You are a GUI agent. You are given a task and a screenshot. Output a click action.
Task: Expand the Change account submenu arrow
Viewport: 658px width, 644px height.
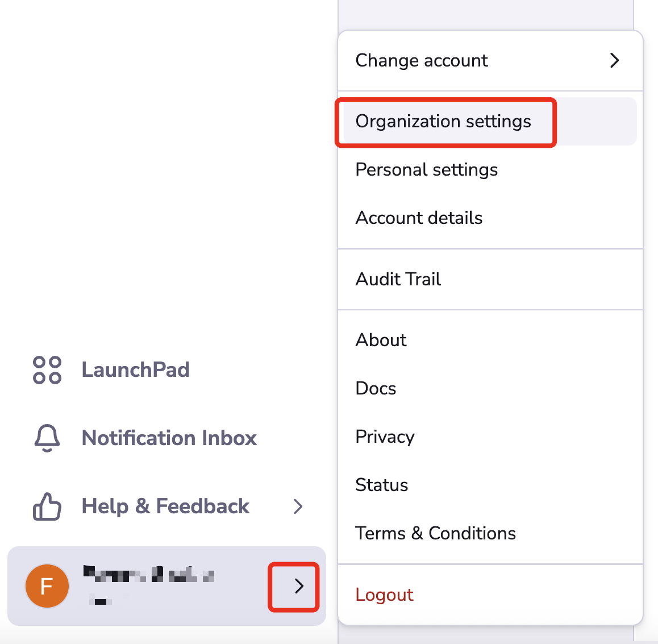click(x=614, y=60)
